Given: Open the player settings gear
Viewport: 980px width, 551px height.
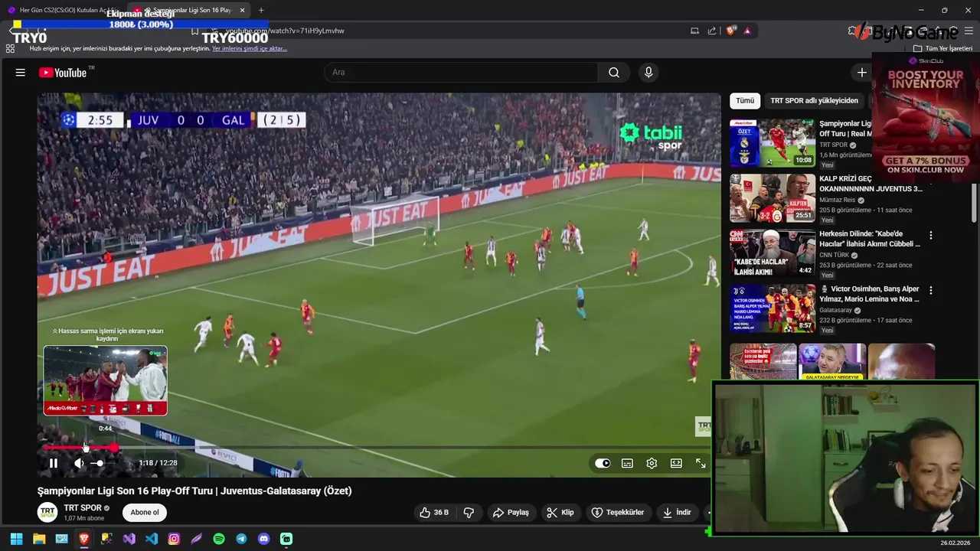Looking at the screenshot, I should point(652,463).
